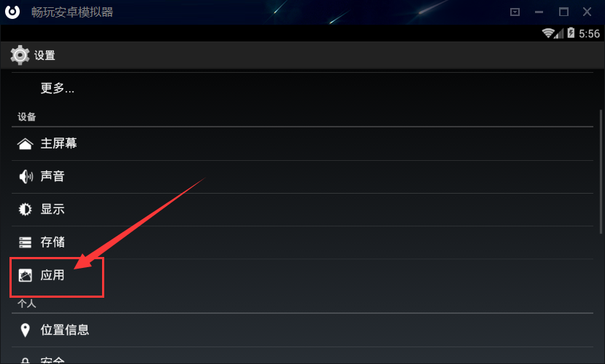This screenshot has height=364, width=605.
Task: Click the Settings gear icon
Action: (20, 55)
